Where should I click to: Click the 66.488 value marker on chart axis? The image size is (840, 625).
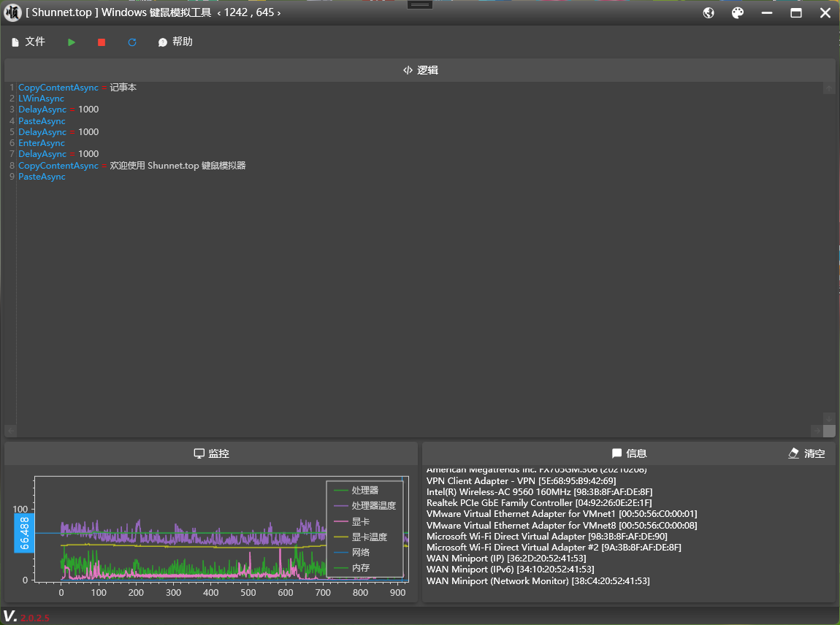pyautogui.click(x=24, y=533)
